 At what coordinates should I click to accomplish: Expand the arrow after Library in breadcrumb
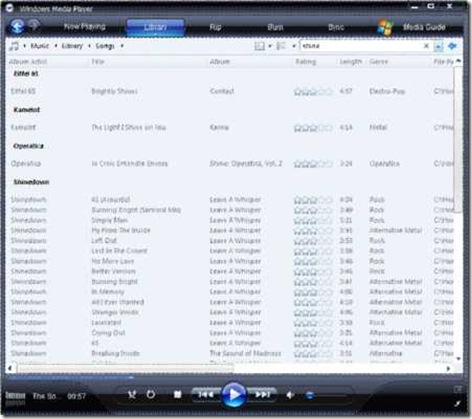(x=89, y=46)
